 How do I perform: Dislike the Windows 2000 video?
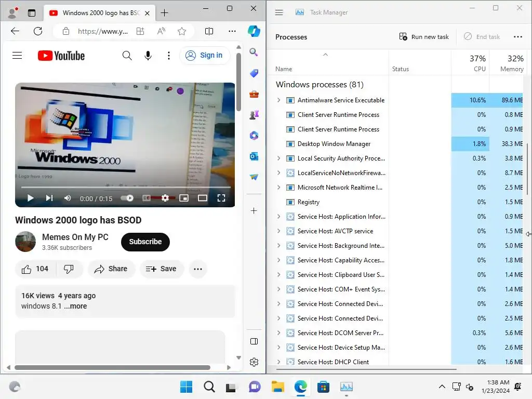coord(69,269)
